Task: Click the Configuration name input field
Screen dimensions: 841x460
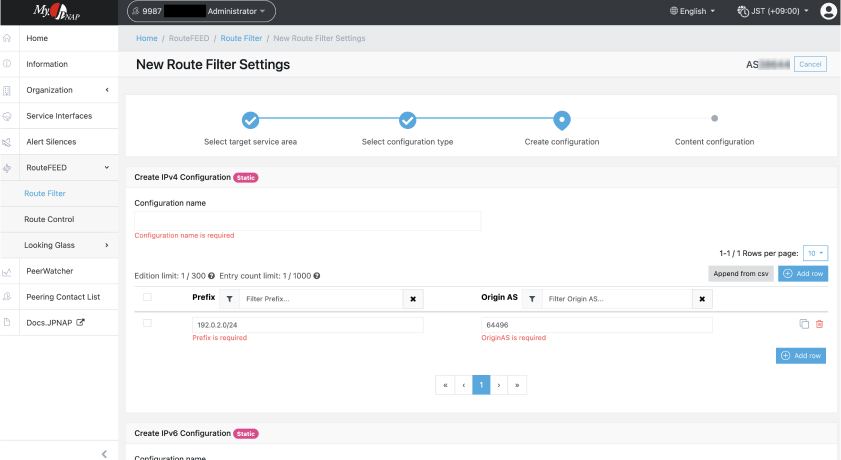Action: (307, 221)
